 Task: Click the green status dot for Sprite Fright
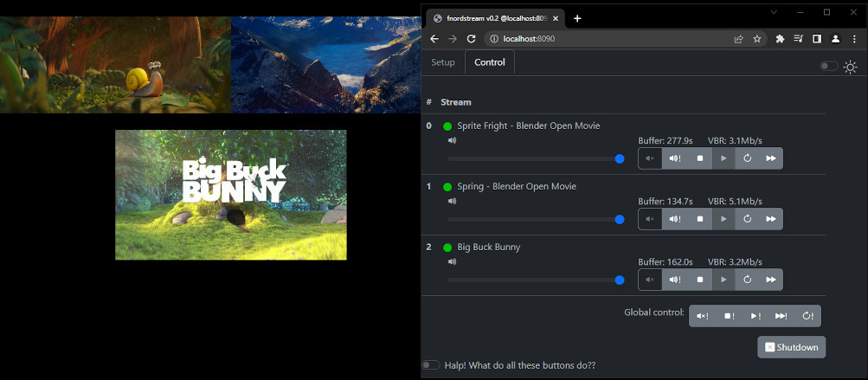[447, 126]
